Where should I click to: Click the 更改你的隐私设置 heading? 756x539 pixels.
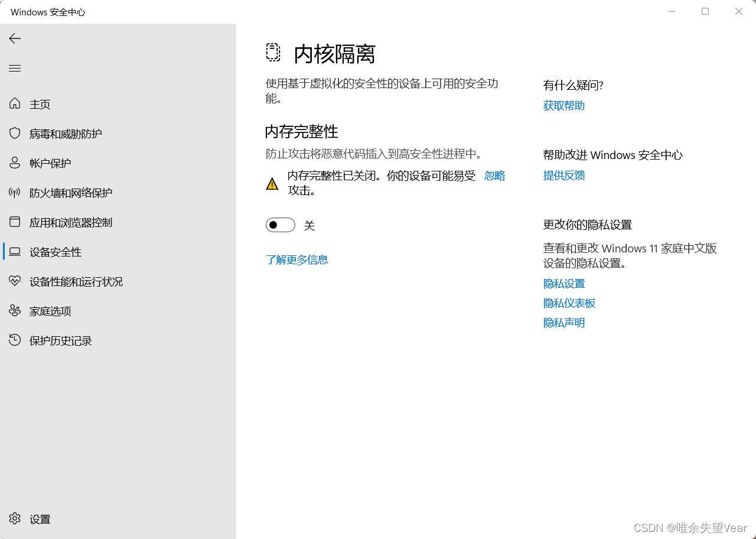point(588,225)
